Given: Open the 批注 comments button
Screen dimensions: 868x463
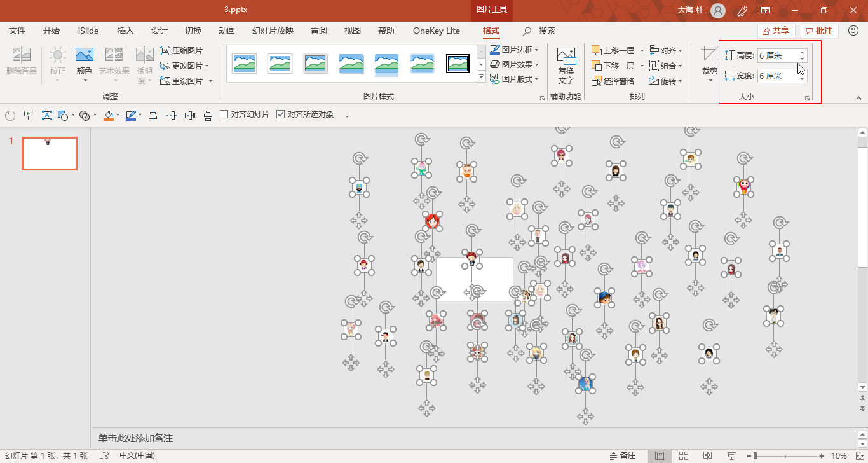Looking at the screenshot, I should [820, 31].
